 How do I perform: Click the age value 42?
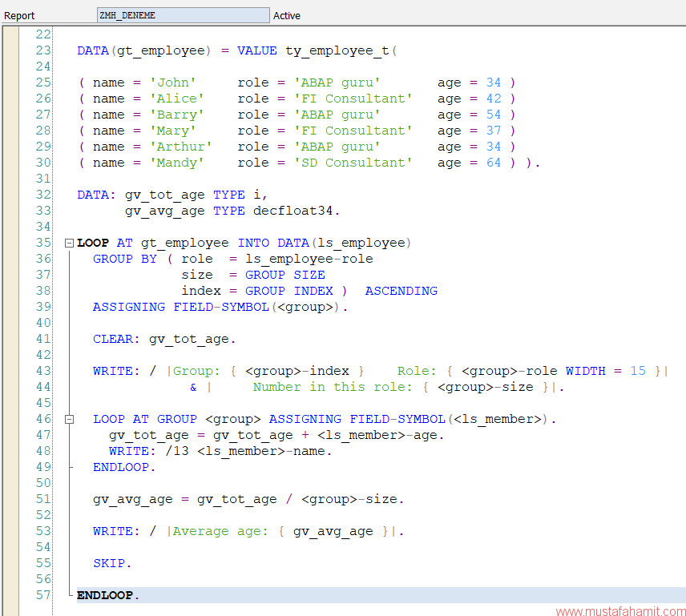click(x=494, y=99)
